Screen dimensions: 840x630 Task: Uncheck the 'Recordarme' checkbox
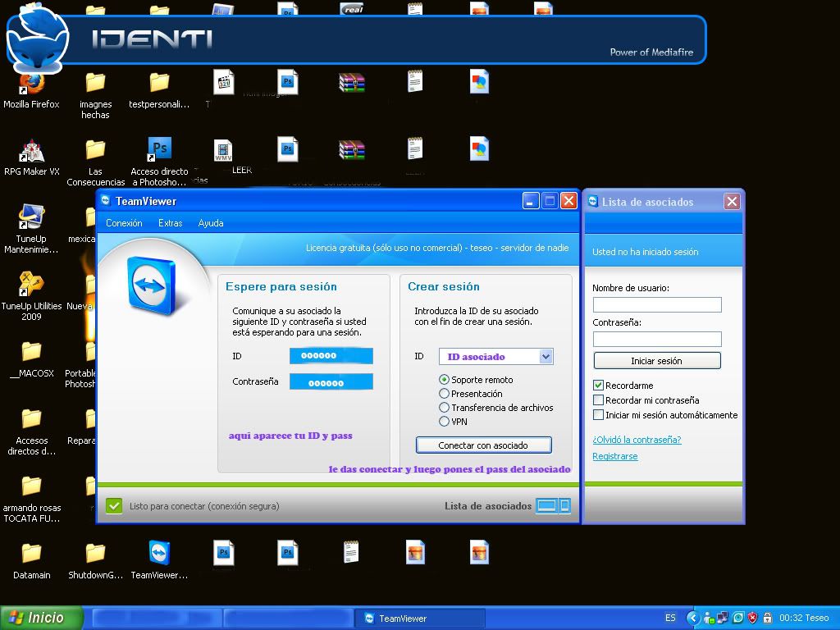pos(598,386)
